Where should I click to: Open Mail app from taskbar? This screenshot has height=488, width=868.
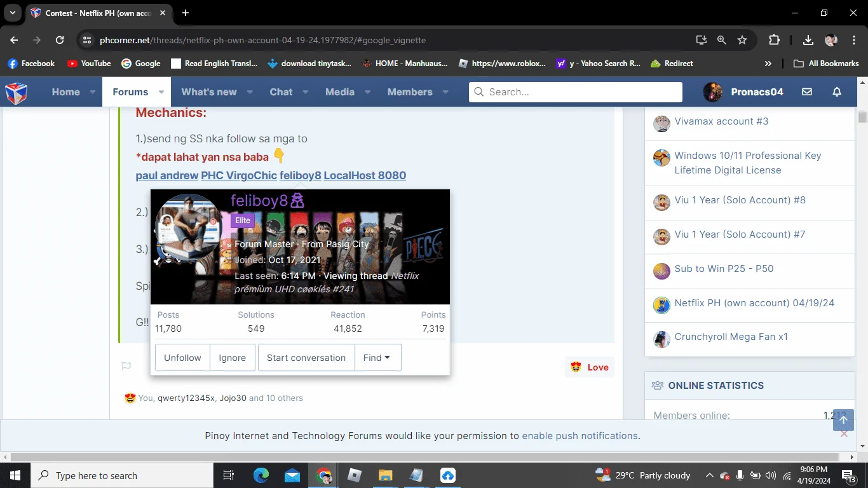point(292,475)
